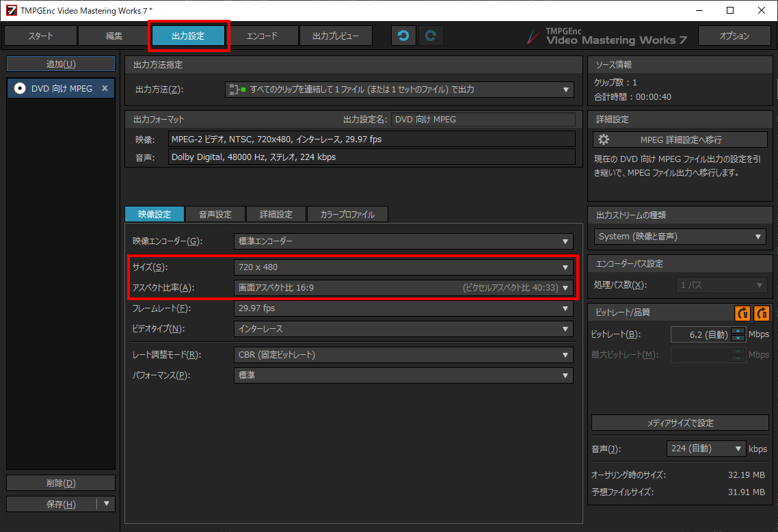Select the 映像設定 tab
This screenshot has height=532, width=778.
pyautogui.click(x=155, y=215)
